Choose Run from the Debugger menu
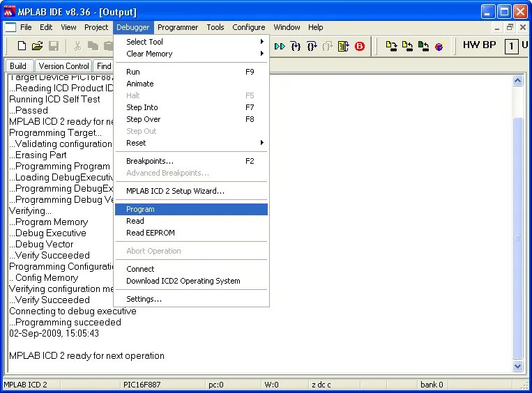This screenshot has height=393, width=532. (x=191, y=72)
